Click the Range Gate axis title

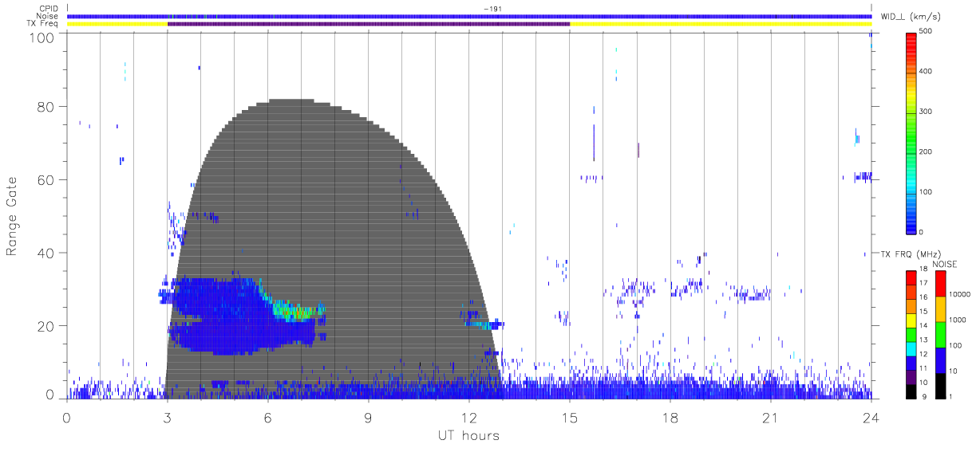(x=12, y=216)
